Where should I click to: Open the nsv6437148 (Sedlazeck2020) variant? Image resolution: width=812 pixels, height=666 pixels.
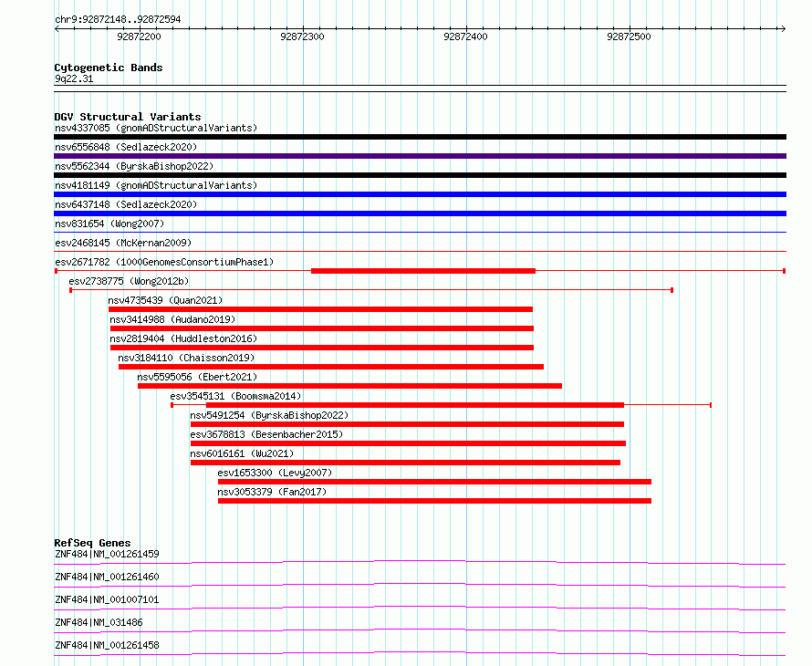click(x=126, y=204)
